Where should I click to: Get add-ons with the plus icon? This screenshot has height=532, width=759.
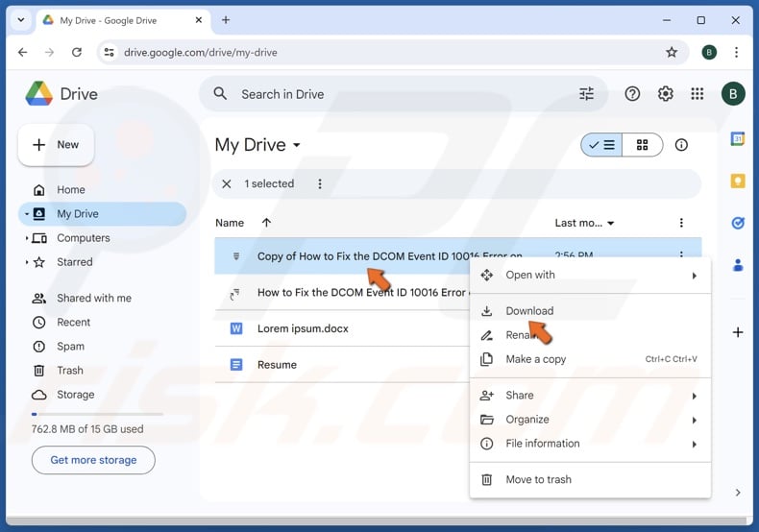(x=737, y=332)
